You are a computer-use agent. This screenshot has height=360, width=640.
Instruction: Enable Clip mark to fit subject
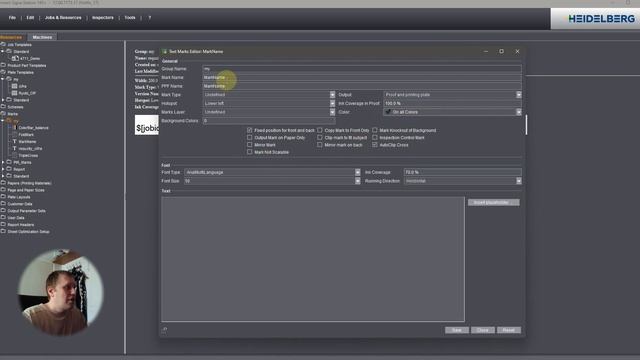click(x=320, y=138)
